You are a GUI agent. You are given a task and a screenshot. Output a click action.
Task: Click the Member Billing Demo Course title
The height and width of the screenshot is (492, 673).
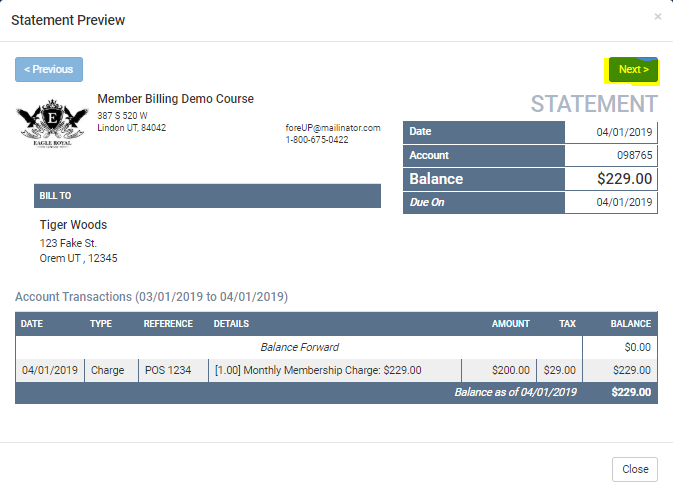coord(175,99)
